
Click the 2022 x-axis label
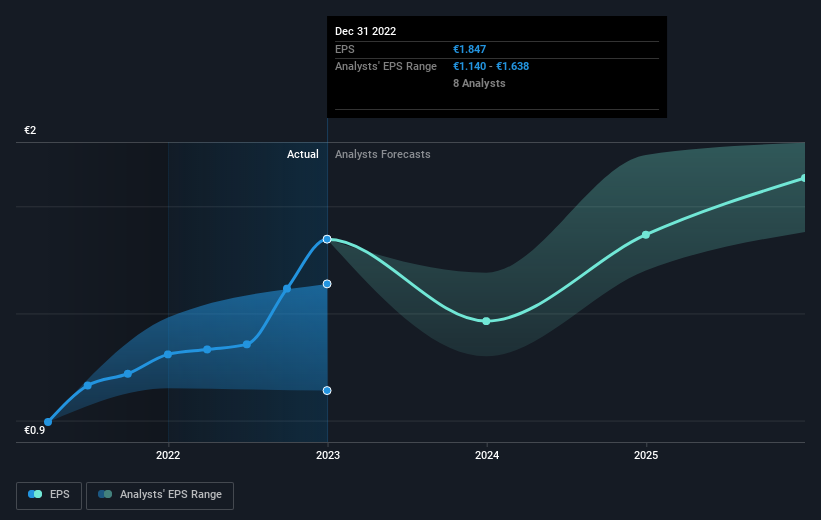click(168, 455)
